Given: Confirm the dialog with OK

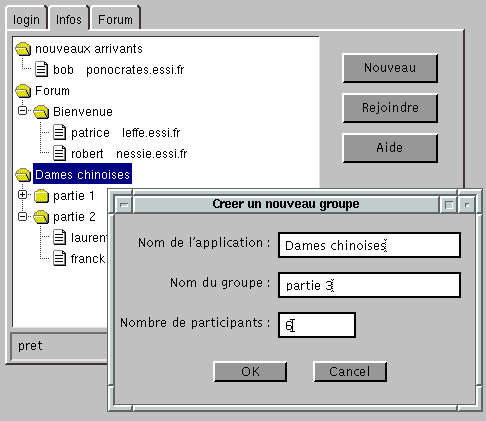Looking at the screenshot, I should coord(250,371).
